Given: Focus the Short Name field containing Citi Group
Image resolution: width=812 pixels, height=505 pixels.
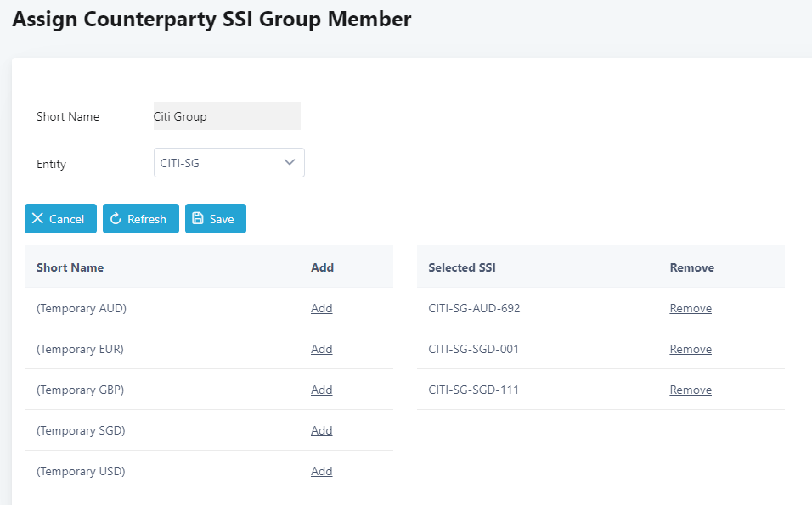Looking at the screenshot, I should [226, 116].
